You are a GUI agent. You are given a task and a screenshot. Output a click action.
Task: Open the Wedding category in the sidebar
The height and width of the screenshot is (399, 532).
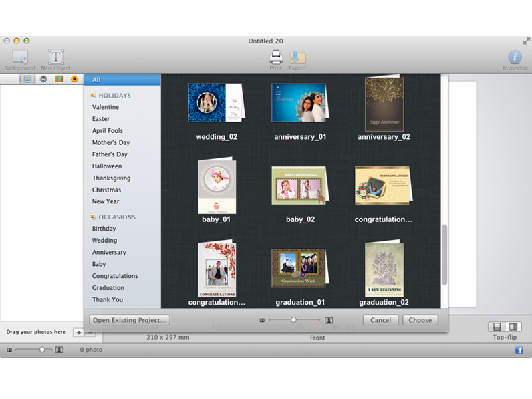(x=104, y=240)
